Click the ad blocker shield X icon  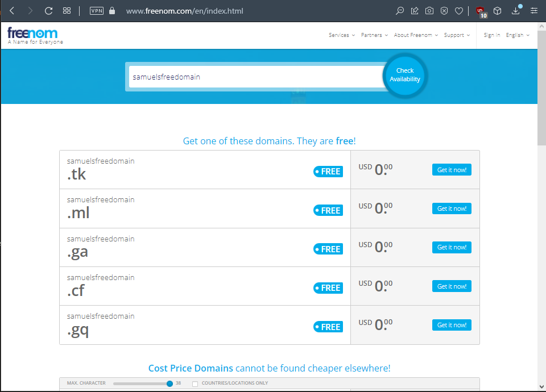pos(444,11)
